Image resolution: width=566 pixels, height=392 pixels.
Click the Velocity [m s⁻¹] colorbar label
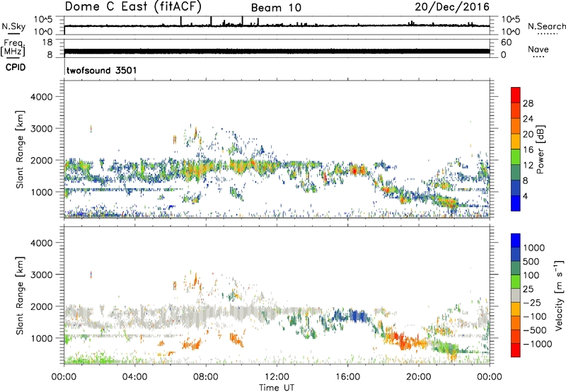pyautogui.click(x=558, y=295)
